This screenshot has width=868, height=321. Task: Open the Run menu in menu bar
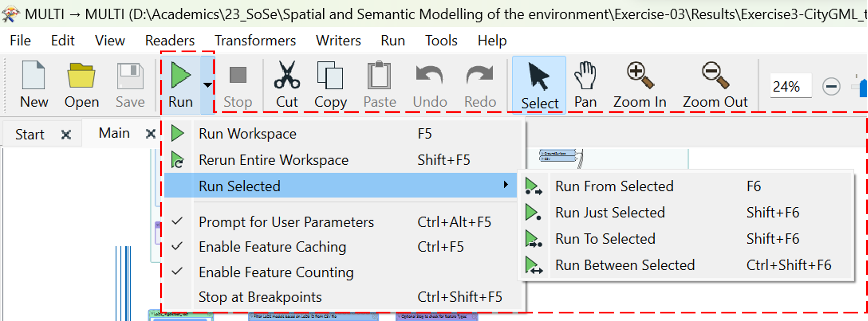click(x=393, y=40)
